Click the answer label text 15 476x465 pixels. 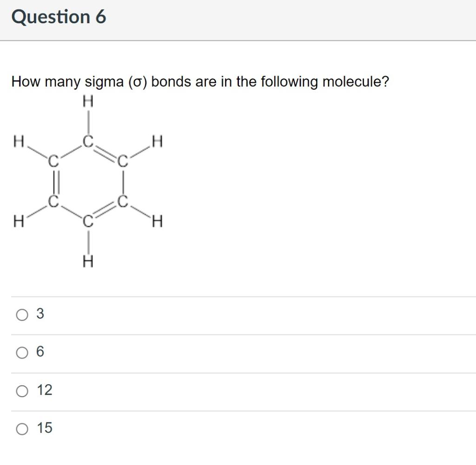tap(44, 428)
